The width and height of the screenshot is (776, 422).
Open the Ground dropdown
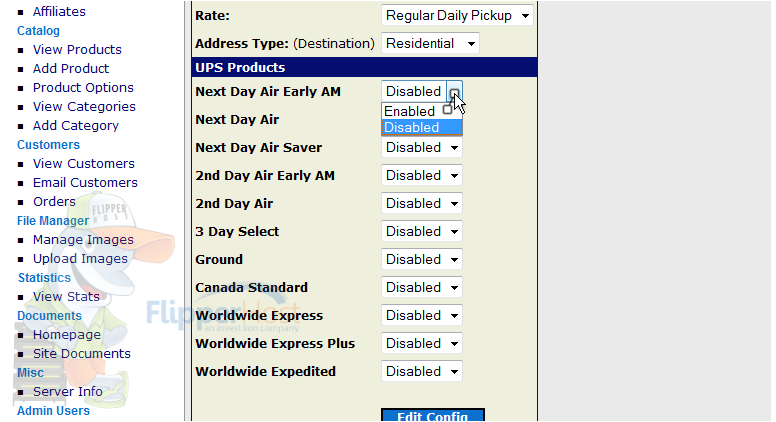[422, 259]
